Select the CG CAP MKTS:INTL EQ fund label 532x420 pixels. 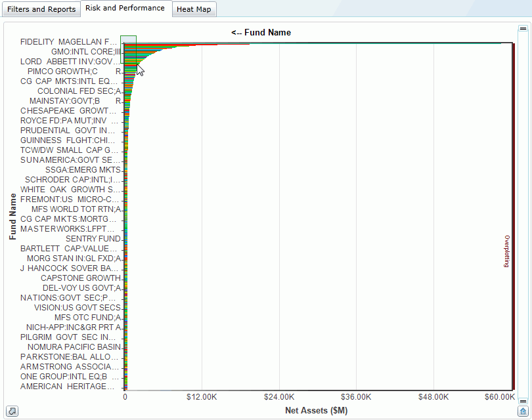[69, 81]
